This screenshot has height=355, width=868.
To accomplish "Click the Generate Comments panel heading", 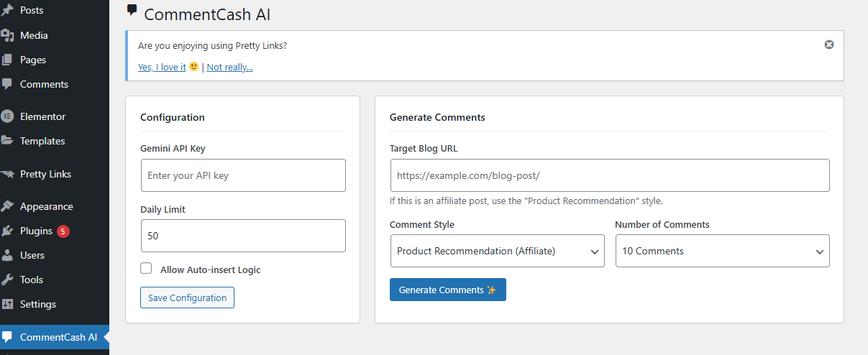I will tap(437, 117).
